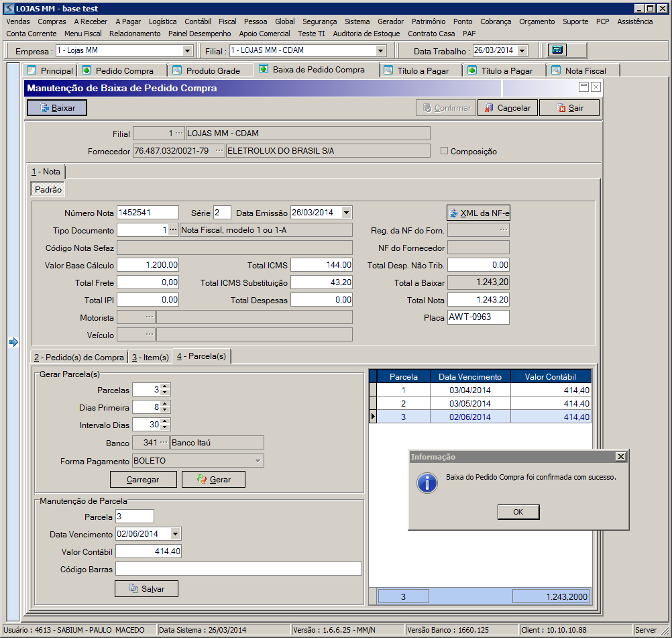Image resolution: width=672 pixels, height=638 pixels.
Task: Open the Fornecedor lookup ellipsis button
Action: [219, 151]
